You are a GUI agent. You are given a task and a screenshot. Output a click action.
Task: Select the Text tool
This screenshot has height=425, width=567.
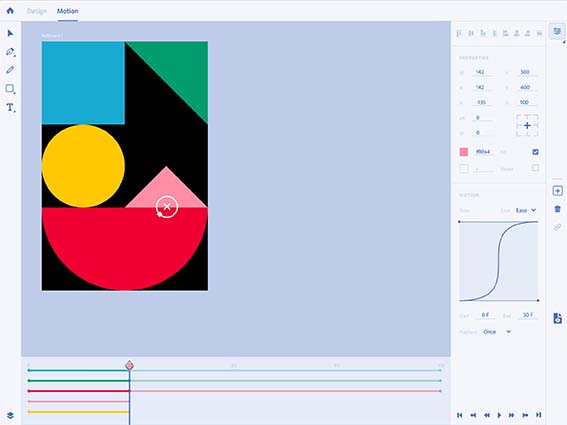click(10, 107)
